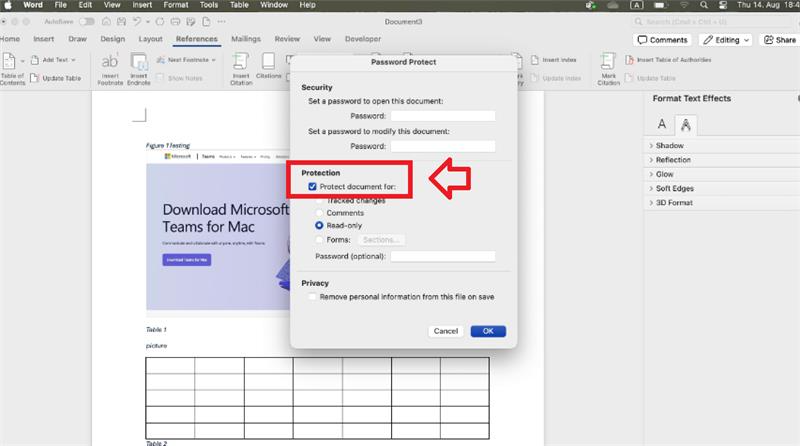Select the Forms radio button
This screenshot has height=446, width=800.
pos(319,239)
